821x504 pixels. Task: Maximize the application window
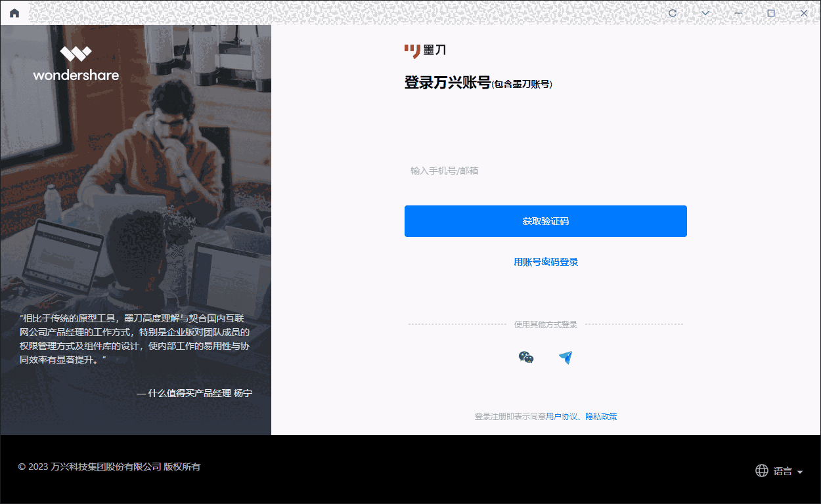[771, 12]
